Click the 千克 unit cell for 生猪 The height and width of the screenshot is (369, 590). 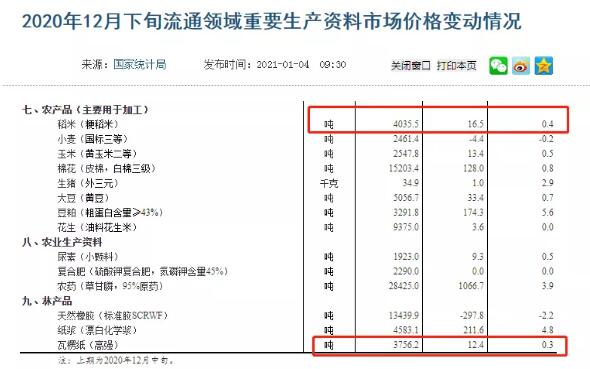pos(329,183)
